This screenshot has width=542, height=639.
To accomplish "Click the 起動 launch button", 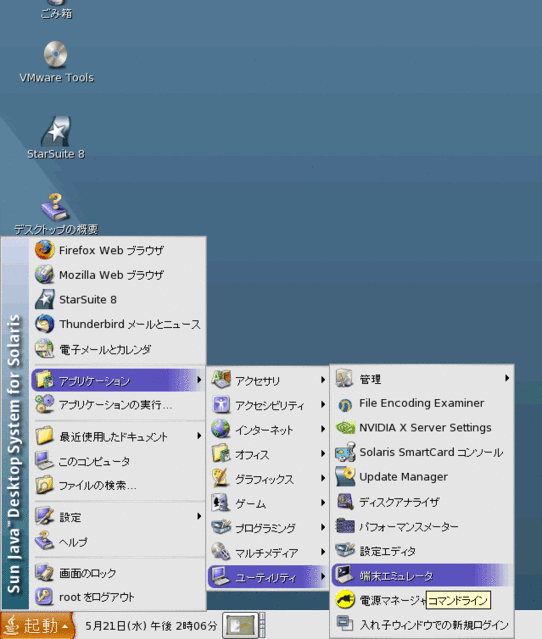I will [37, 626].
